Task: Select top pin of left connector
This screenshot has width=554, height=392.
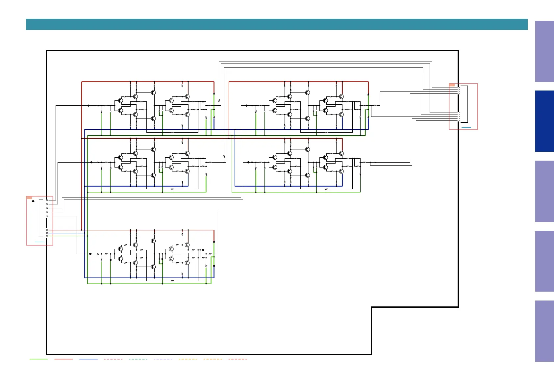Action: pos(47,200)
